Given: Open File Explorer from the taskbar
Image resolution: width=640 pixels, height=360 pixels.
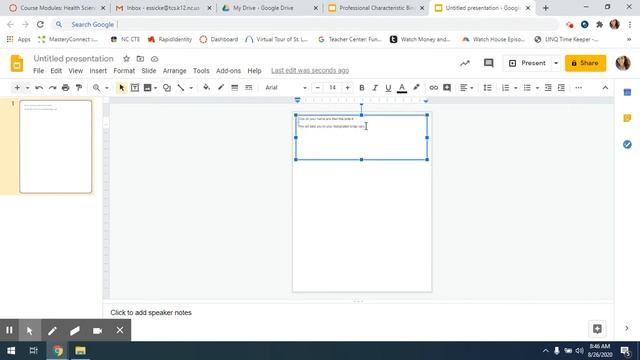Looking at the screenshot, I should click(80, 351).
